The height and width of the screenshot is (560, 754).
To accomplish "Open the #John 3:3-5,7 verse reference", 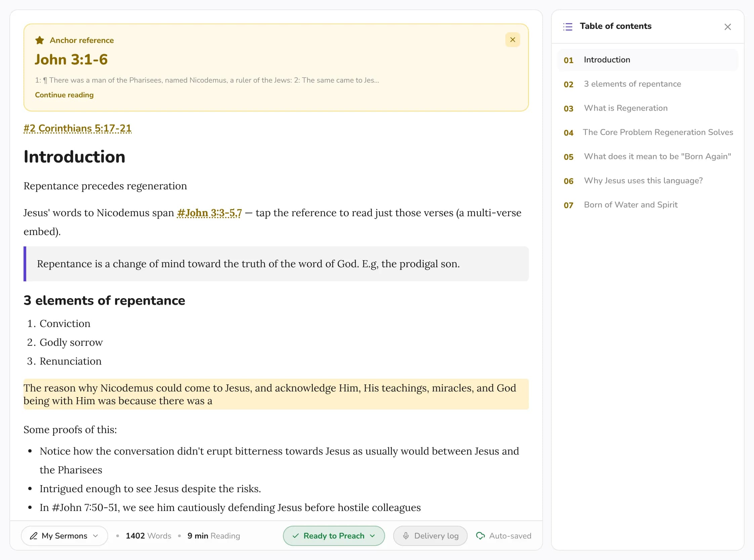I will [209, 213].
